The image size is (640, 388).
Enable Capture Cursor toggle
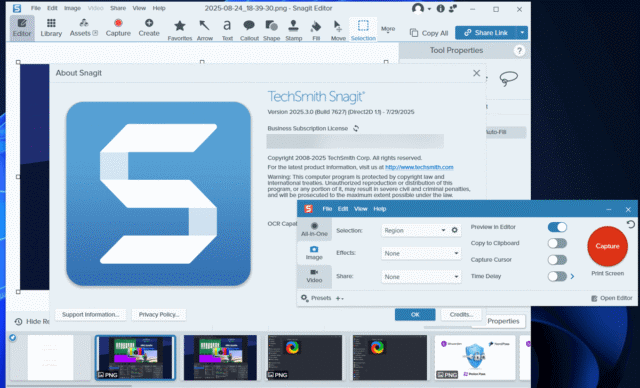click(x=557, y=260)
